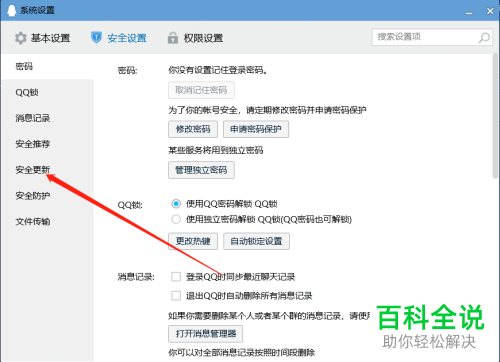This screenshot has height=362, width=500.
Task: Click the QQ penguin logo in title bar
Action: tap(11, 10)
